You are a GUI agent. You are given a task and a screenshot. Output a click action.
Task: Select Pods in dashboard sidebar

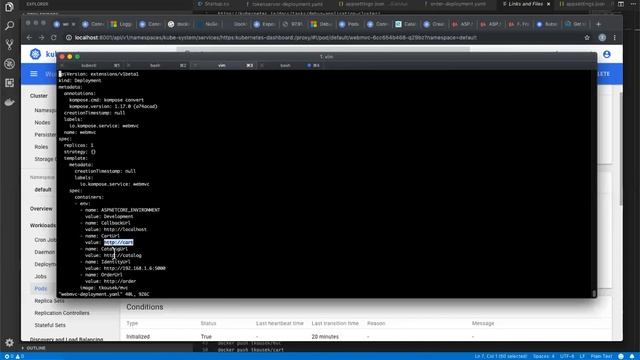click(41, 289)
